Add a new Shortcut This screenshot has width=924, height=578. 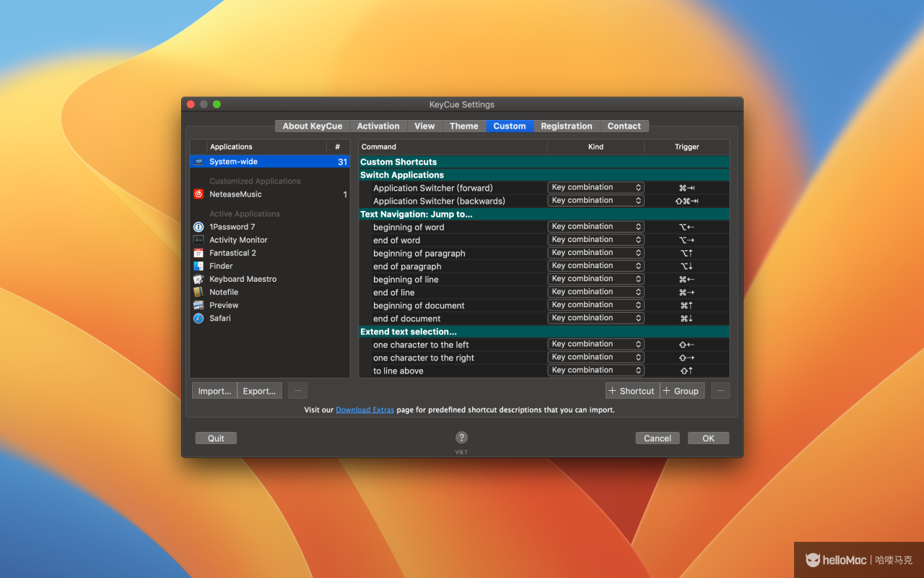click(x=632, y=391)
